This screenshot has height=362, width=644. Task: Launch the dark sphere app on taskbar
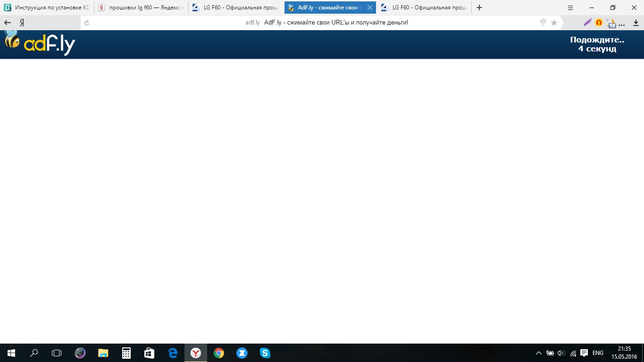pyautogui.click(x=80, y=353)
